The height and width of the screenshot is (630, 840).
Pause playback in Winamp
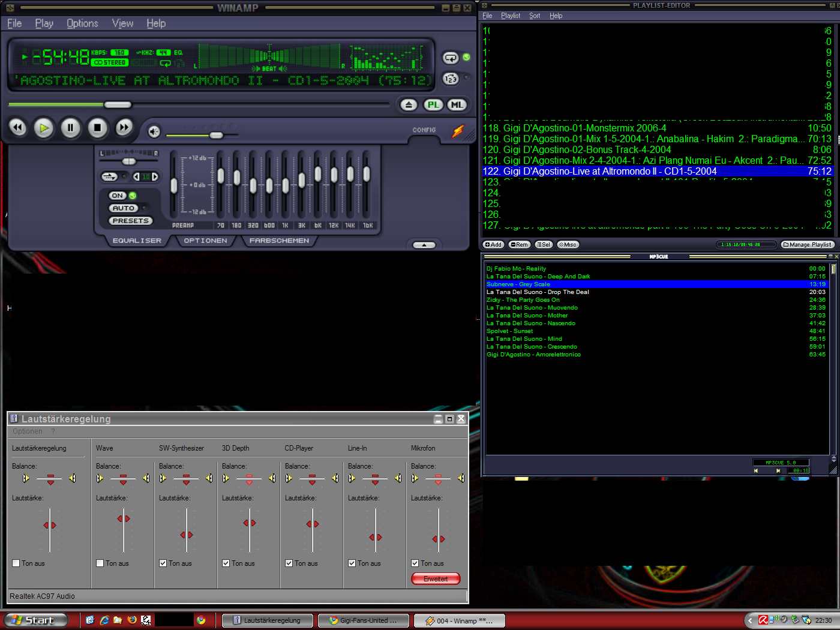pos(70,127)
